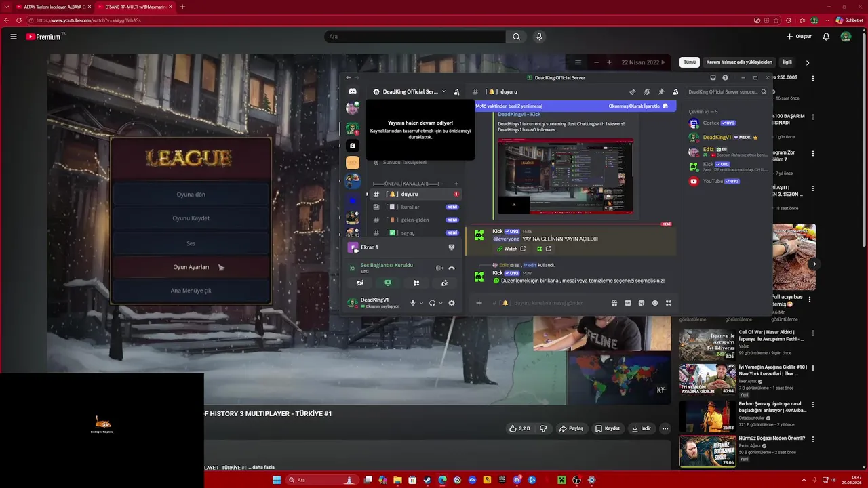
Task: Click the Discord message input field
Action: 548,303
